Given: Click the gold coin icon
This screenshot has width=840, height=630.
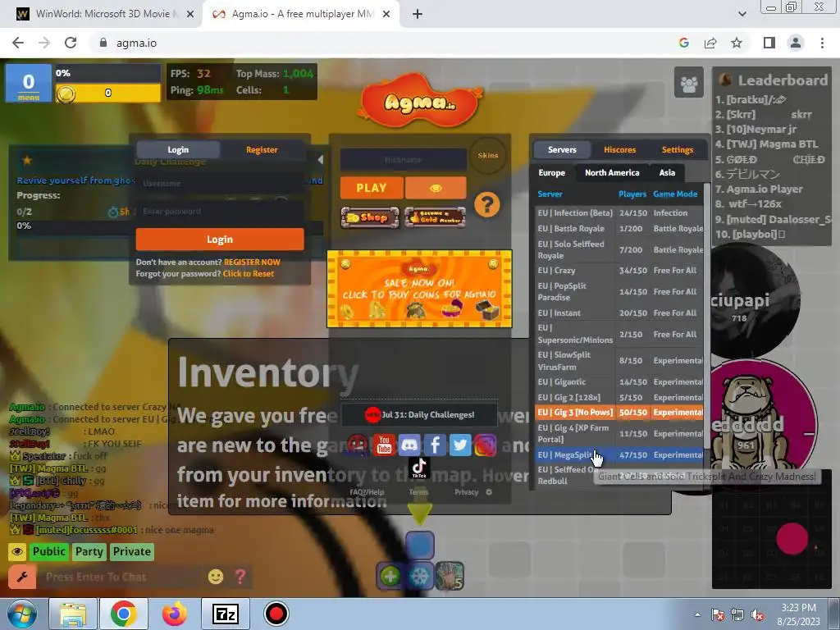Looking at the screenshot, I should [66, 94].
